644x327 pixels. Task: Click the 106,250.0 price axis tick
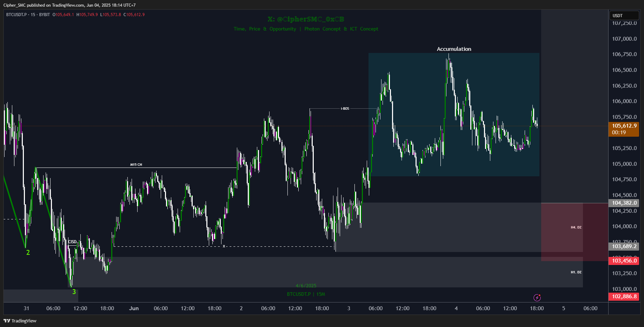[x=624, y=86]
